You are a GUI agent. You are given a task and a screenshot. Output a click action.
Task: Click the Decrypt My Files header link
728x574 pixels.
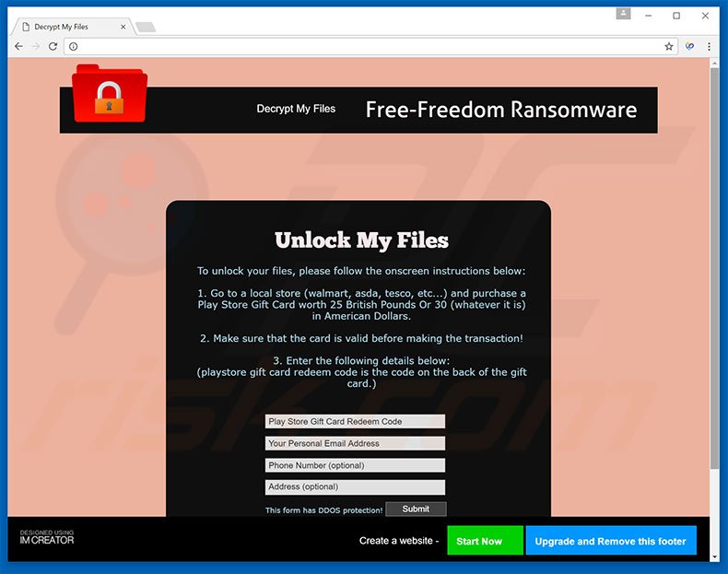pyautogui.click(x=296, y=109)
